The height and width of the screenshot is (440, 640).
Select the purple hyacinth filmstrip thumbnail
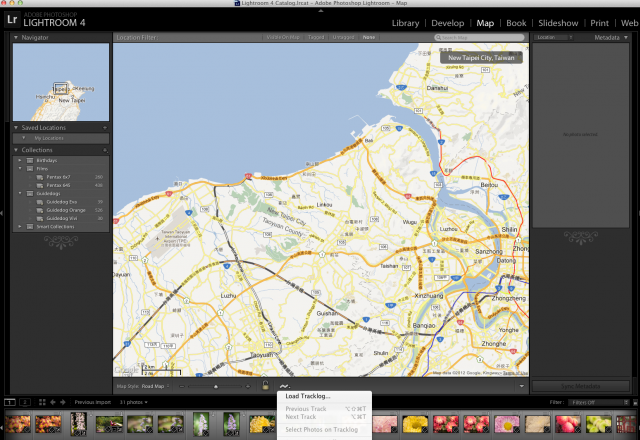pos(231,423)
